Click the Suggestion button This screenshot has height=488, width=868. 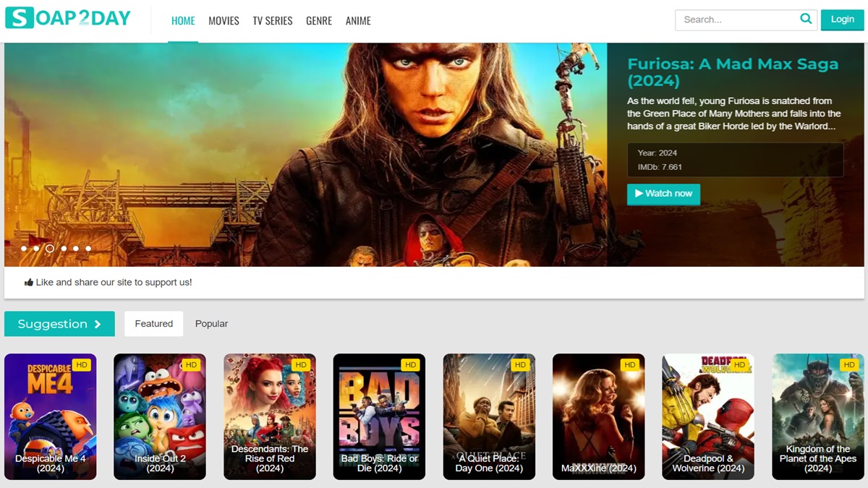[x=59, y=324]
